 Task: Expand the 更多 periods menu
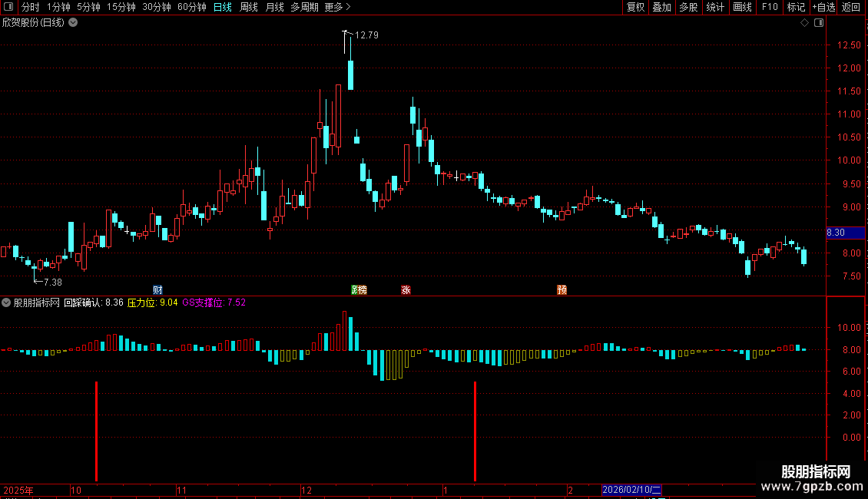click(x=337, y=7)
